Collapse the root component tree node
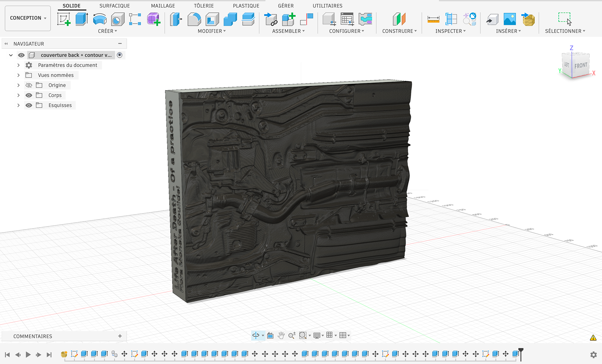Image resolution: width=602 pixels, height=364 pixels. (x=11, y=55)
